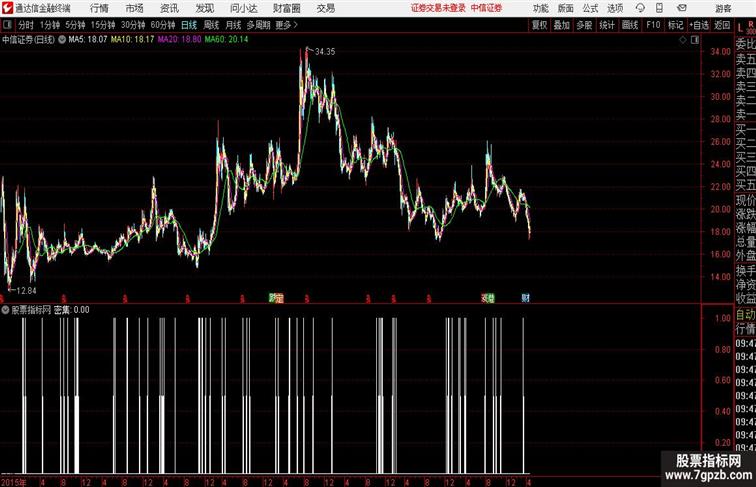The width and height of the screenshot is (756, 487).
Task: Click the MA20: 18.80 value
Action: tap(179, 40)
